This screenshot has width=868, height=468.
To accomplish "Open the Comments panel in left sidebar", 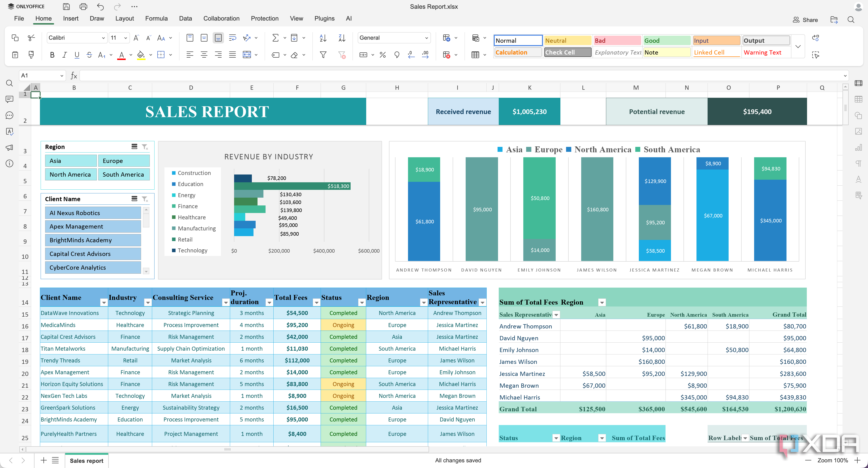I will (x=9, y=99).
